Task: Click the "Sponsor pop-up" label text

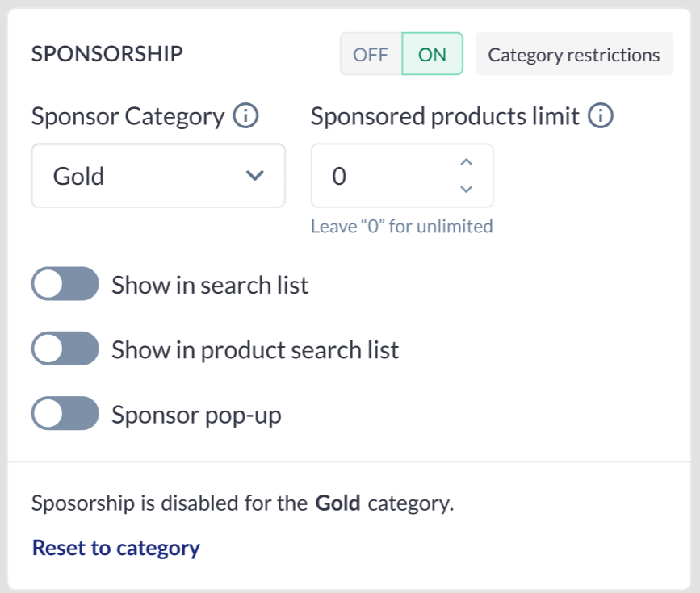Action: pyautogui.click(x=196, y=416)
